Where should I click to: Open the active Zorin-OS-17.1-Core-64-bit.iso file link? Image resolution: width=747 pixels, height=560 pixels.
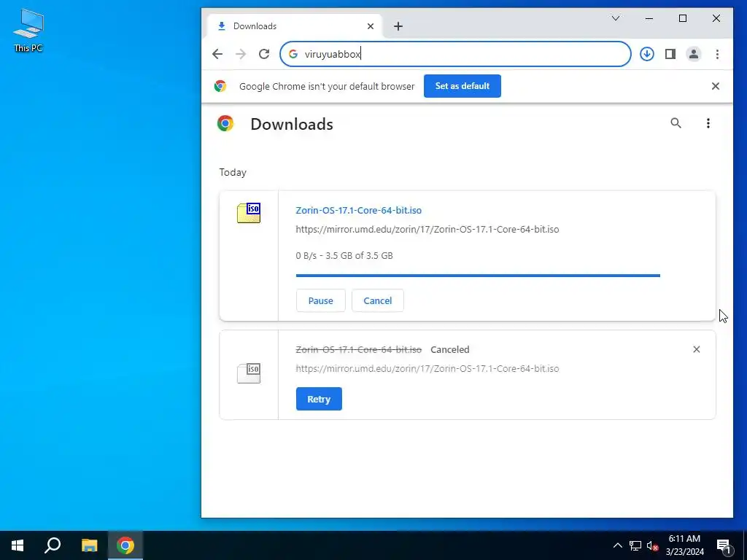358,210
